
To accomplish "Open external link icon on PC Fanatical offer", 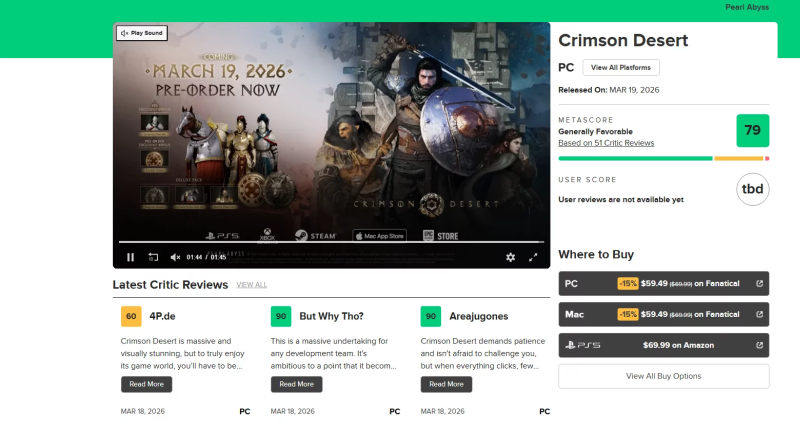I will 759,284.
